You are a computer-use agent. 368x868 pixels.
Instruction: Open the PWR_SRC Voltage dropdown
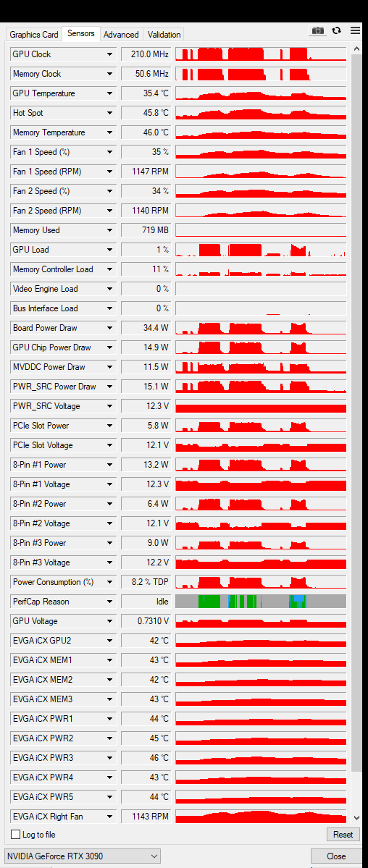109,406
